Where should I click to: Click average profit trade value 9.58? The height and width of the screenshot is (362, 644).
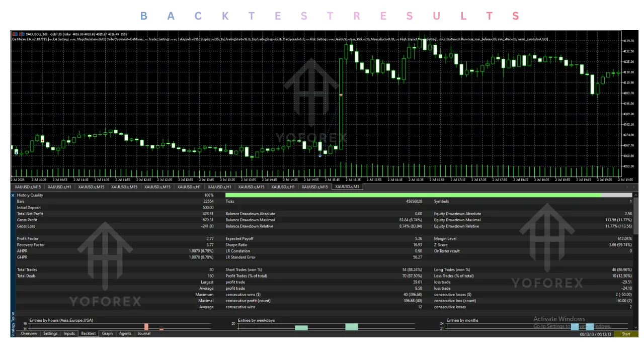(x=419, y=288)
